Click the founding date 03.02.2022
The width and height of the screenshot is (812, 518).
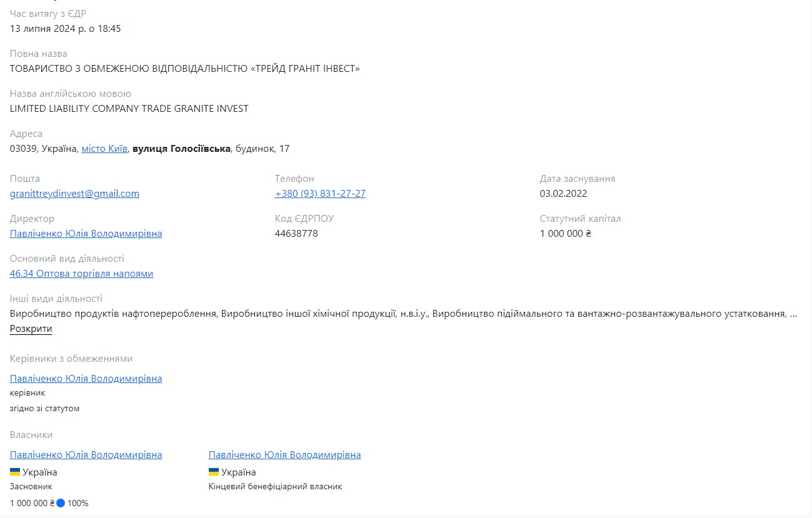(x=563, y=194)
